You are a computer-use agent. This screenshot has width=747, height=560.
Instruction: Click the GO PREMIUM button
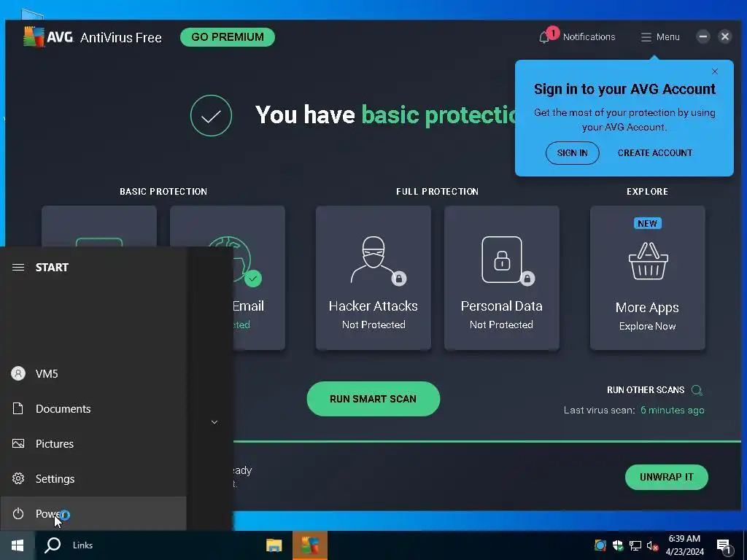pyautogui.click(x=228, y=37)
